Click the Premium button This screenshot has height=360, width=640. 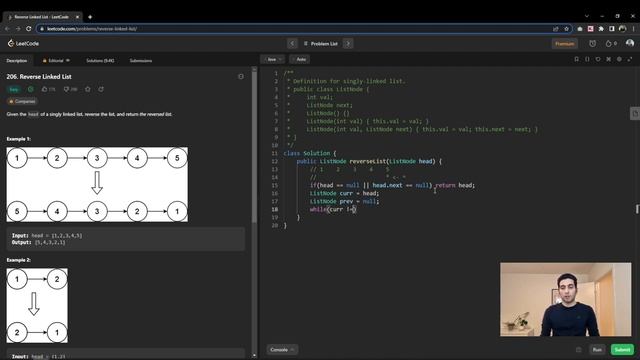click(x=564, y=43)
